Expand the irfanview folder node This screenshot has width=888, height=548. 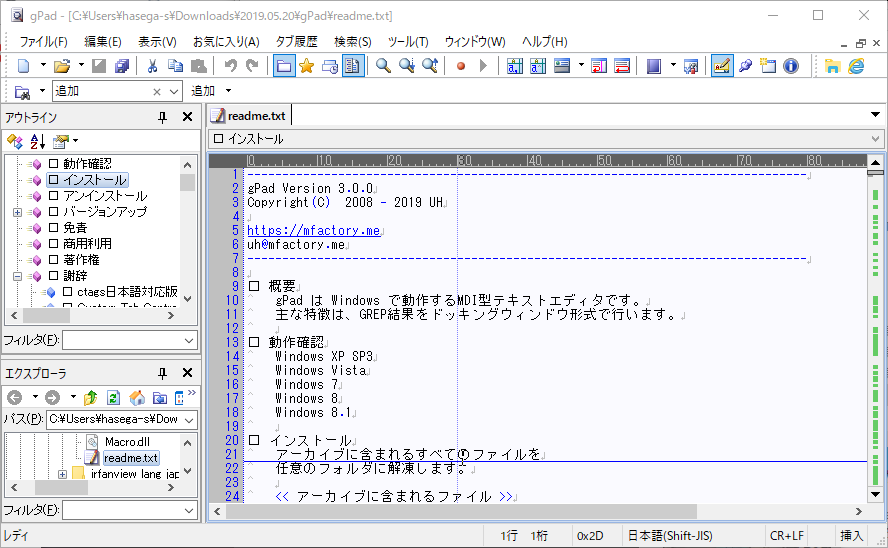(62, 474)
